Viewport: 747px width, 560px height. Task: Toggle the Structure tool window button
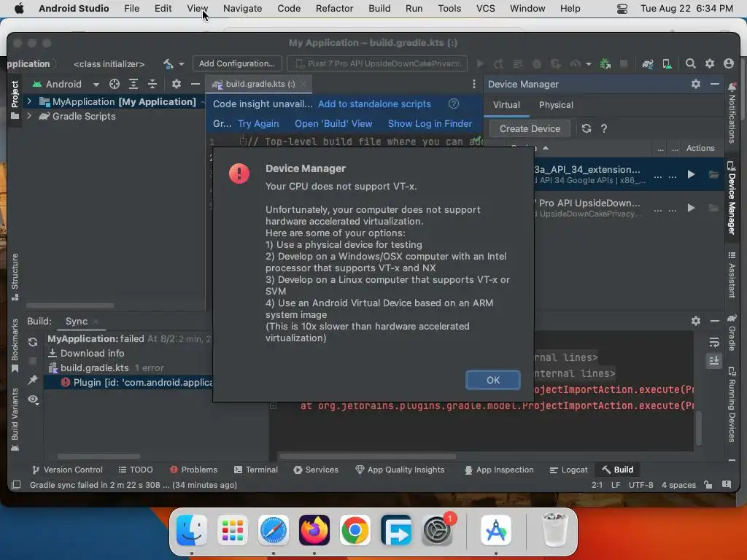[15, 276]
